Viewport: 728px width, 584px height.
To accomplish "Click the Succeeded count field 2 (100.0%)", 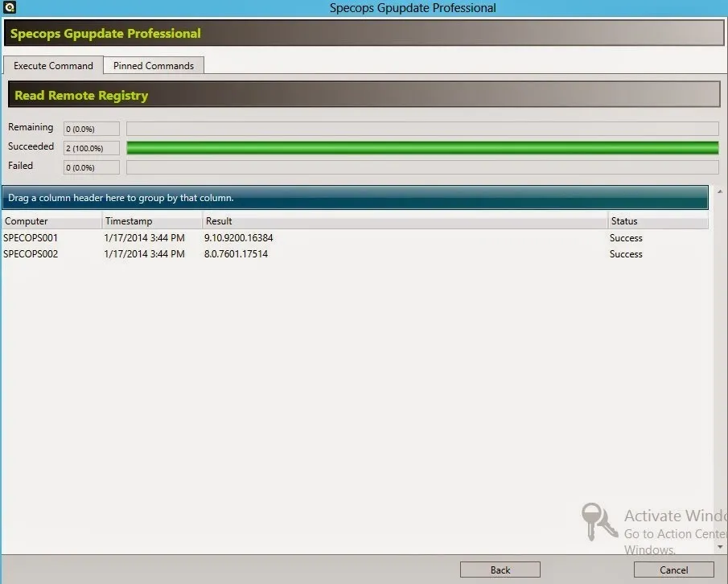I will pos(92,148).
